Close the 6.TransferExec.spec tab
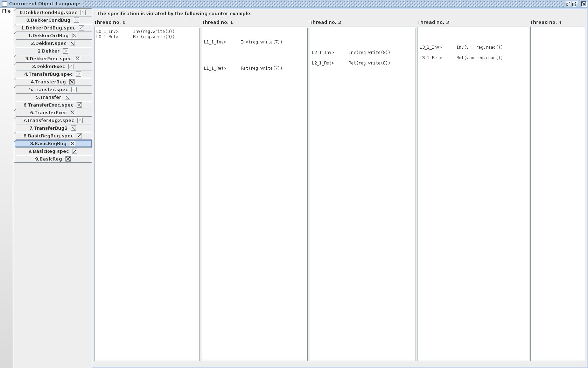Viewport: 588px width, 368px height. point(79,105)
